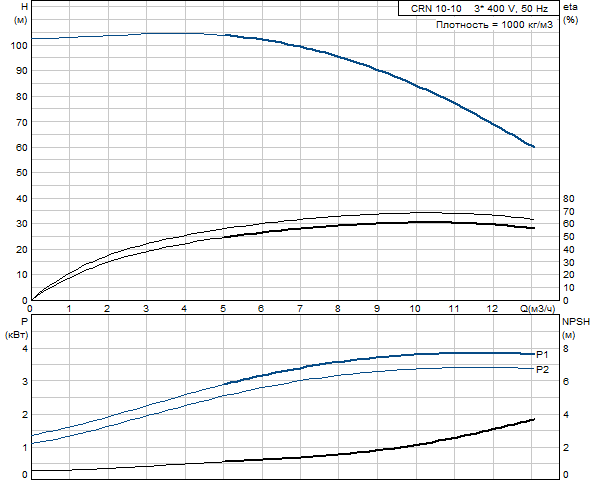Click the 5 tick on the Q axis
592x480 pixels.
point(223,309)
